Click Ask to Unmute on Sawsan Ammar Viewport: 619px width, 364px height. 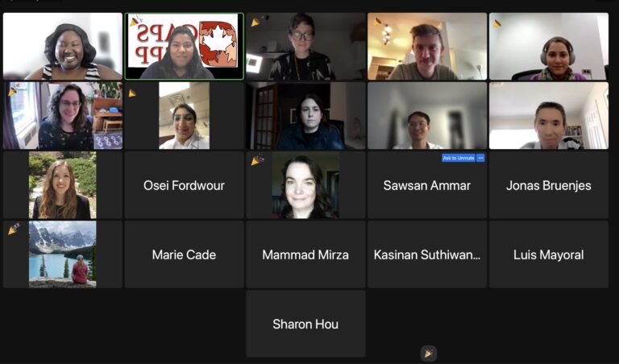point(459,158)
